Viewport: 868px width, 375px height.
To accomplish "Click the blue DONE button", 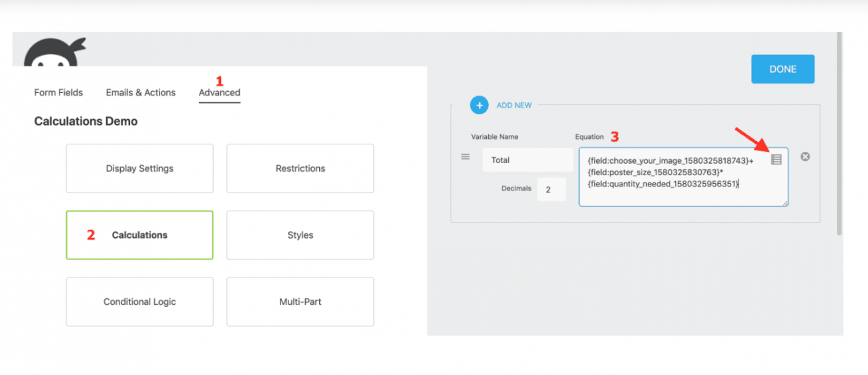I will point(783,69).
